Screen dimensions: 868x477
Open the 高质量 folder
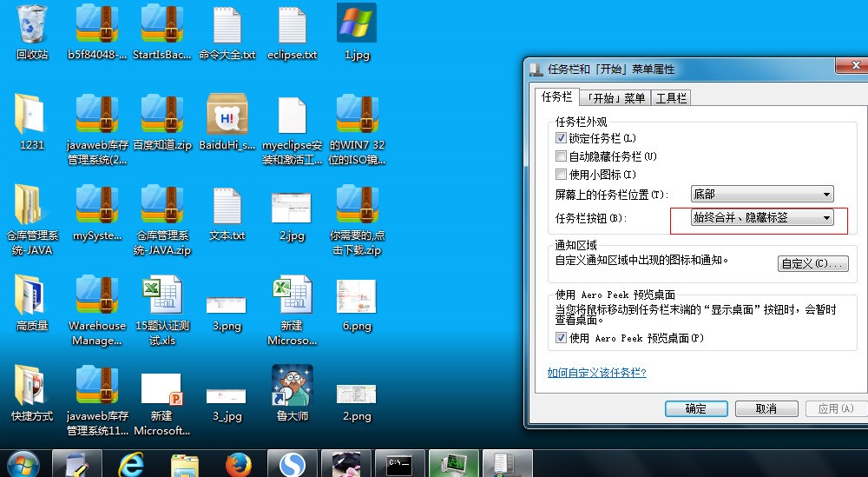click(29, 295)
